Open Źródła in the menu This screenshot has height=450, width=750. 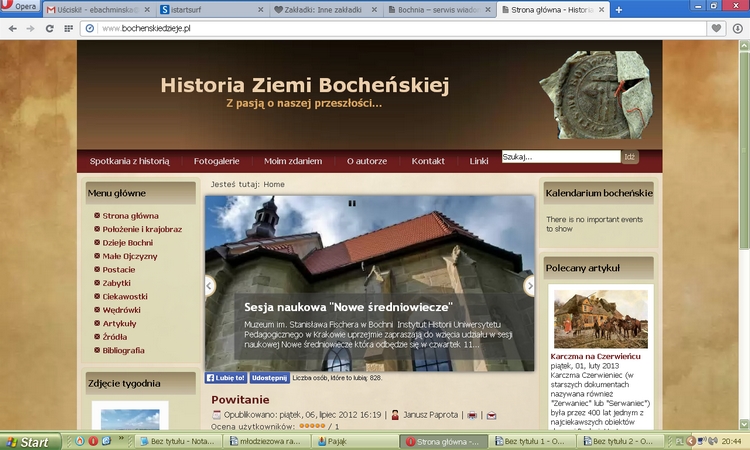[114, 337]
